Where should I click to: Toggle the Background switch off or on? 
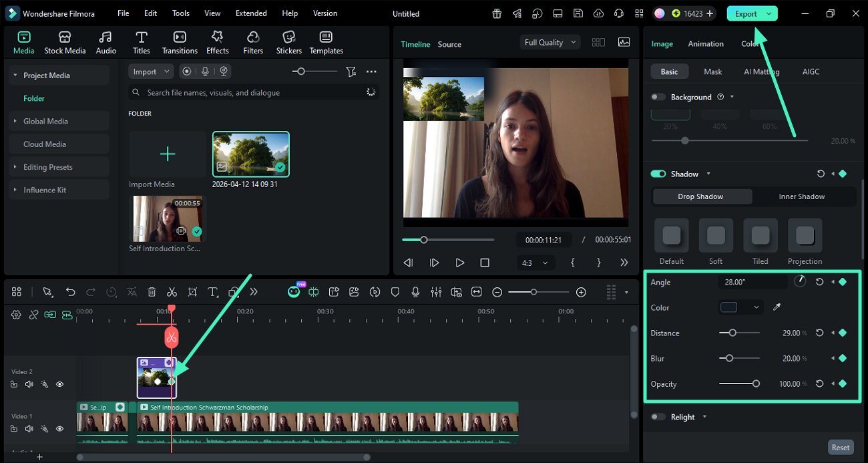[x=658, y=97]
